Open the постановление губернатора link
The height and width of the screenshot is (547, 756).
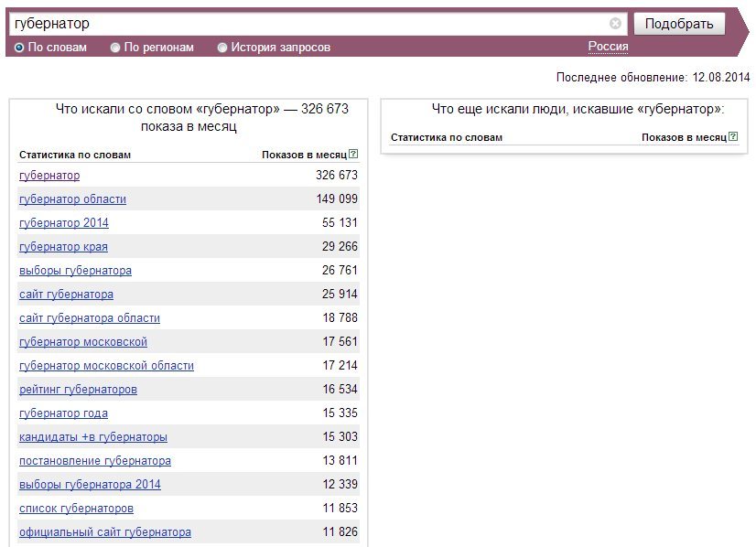pyautogui.click(x=95, y=461)
